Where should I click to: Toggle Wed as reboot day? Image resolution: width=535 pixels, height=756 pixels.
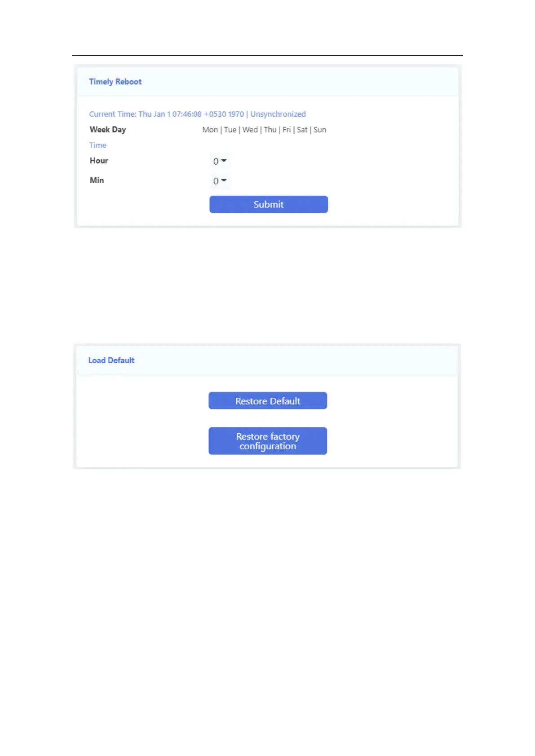250,130
